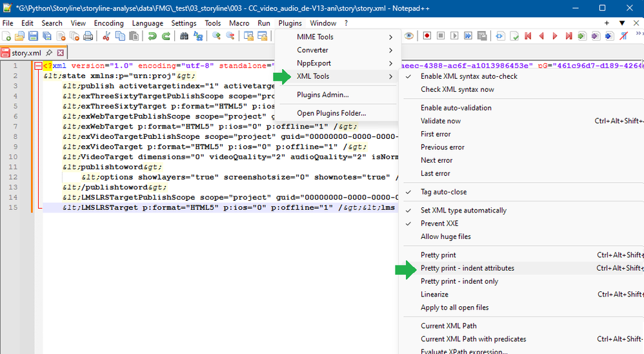Start macro recording with red dot icon

click(x=427, y=36)
